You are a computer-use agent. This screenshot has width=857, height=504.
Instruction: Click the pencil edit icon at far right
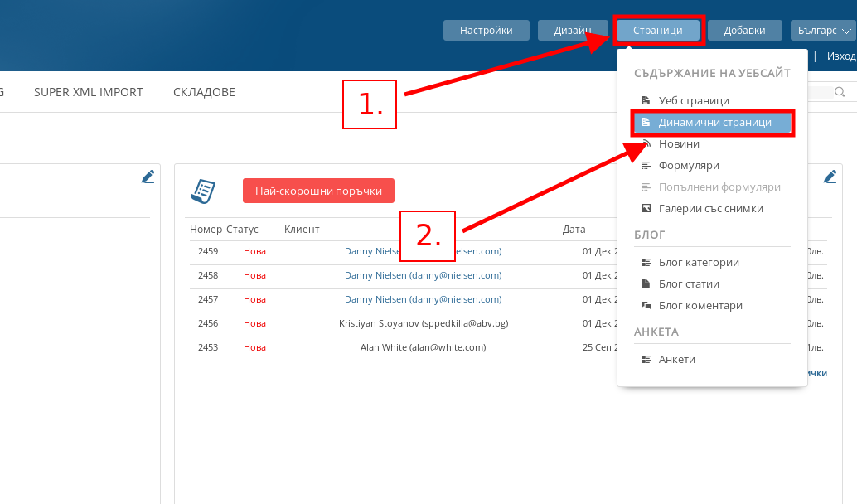pyautogui.click(x=830, y=176)
